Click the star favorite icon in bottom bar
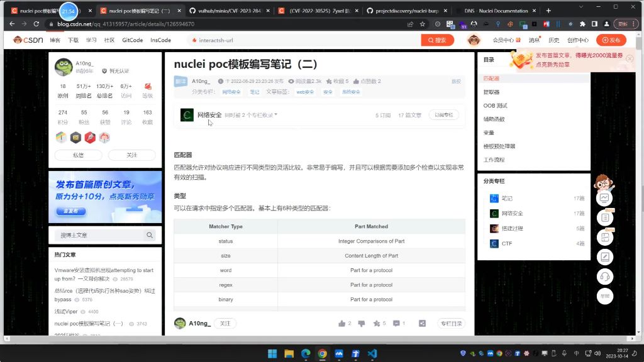Screen dimensions: 644x362 click(377, 324)
